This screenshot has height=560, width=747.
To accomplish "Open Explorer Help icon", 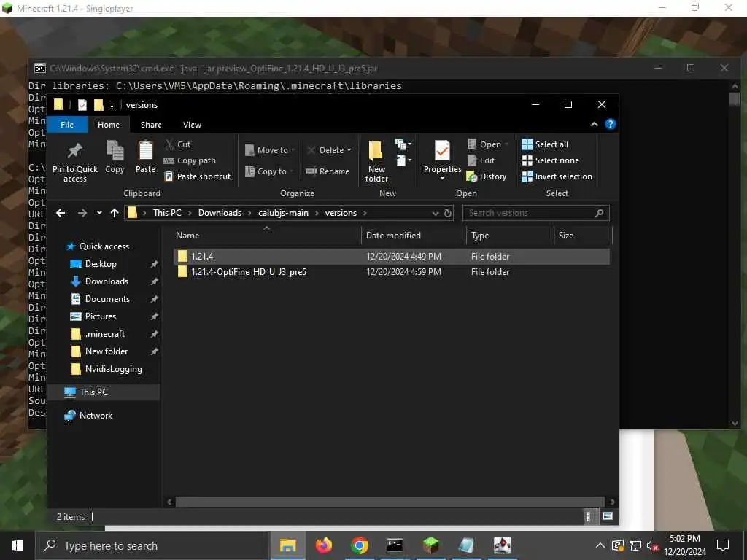I will pyautogui.click(x=611, y=124).
